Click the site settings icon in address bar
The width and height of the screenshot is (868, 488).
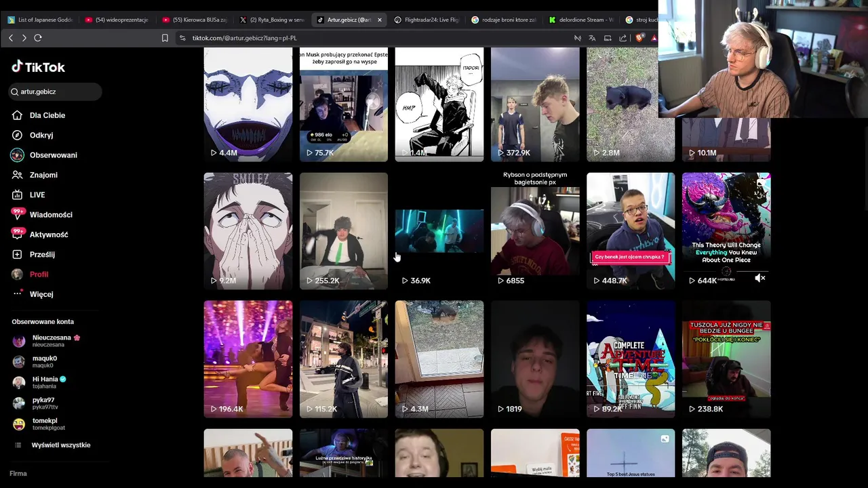(x=182, y=38)
